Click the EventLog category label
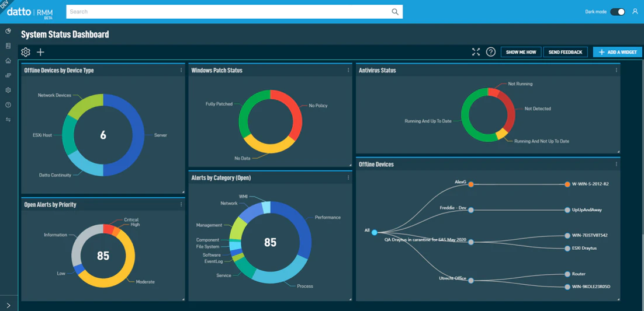The image size is (644, 311). click(x=213, y=261)
